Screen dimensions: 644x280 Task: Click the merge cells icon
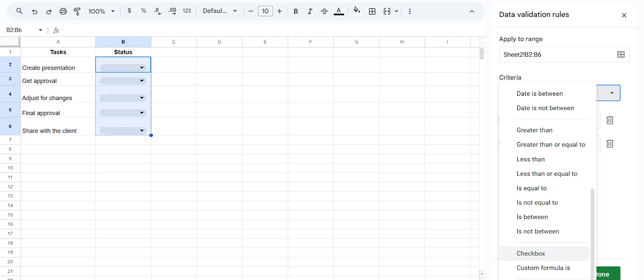(x=387, y=11)
